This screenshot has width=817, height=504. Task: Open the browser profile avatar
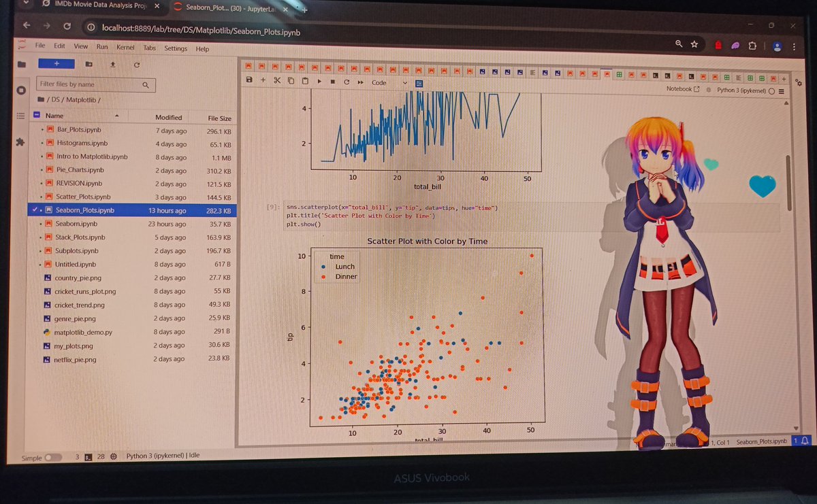coord(777,46)
